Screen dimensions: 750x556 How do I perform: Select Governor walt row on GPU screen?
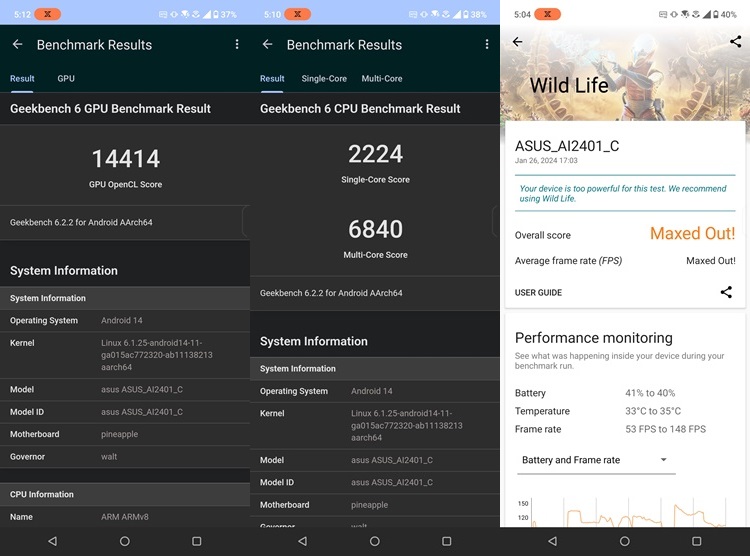point(125,457)
